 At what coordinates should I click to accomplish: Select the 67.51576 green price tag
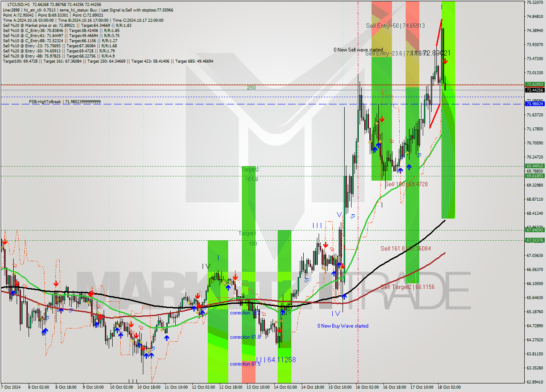pyautogui.click(x=535, y=240)
